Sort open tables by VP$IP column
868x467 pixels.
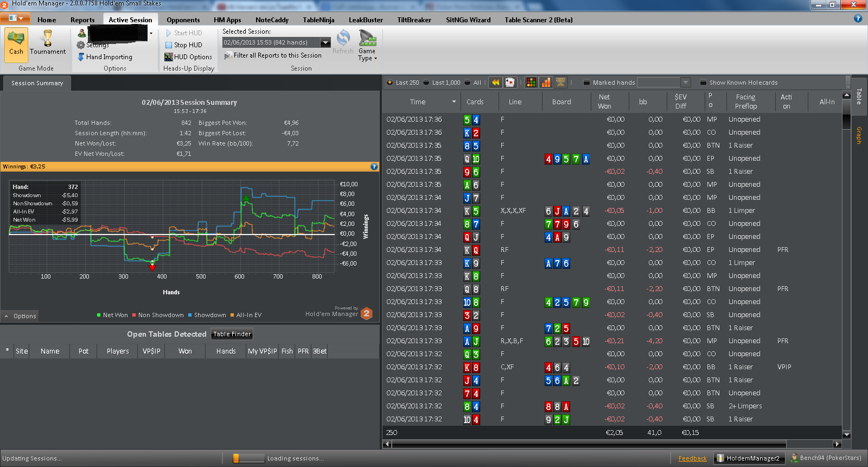(151, 351)
